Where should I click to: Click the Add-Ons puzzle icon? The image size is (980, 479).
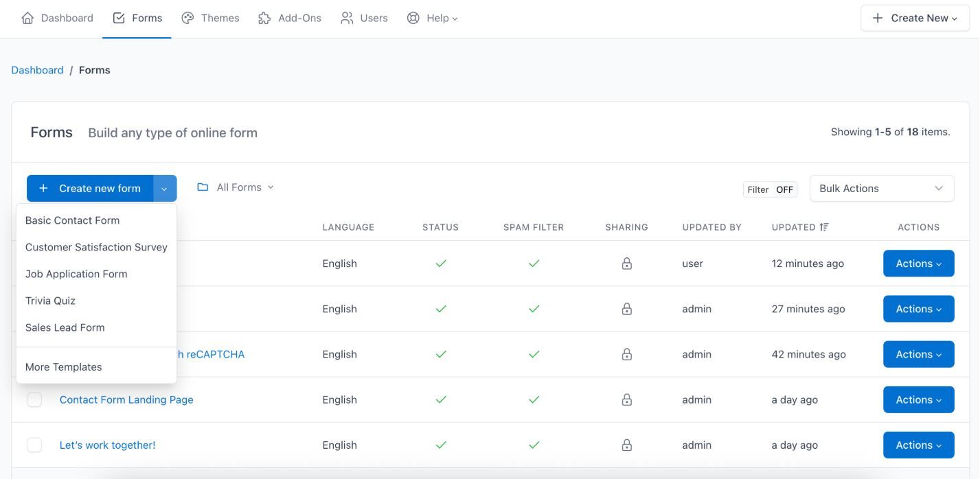pos(264,19)
